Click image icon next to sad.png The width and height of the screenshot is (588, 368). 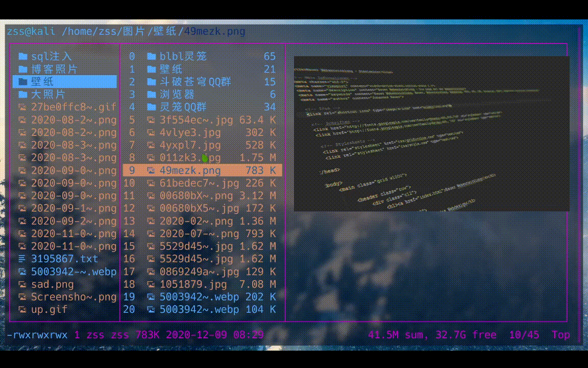click(22, 284)
